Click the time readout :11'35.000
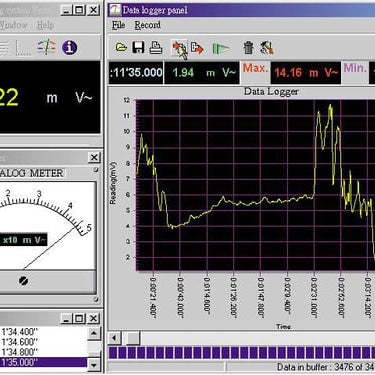375x375 pixels. coord(136,73)
